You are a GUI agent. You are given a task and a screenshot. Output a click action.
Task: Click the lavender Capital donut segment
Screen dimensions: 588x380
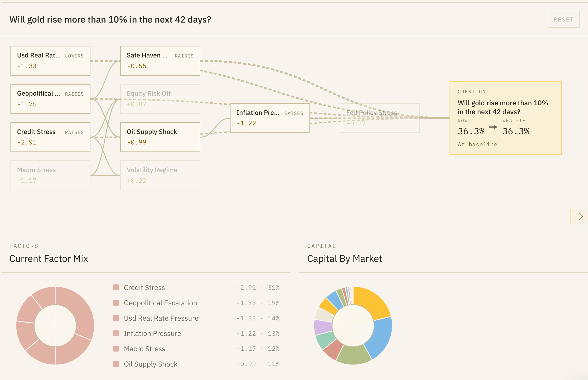[x=323, y=327]
